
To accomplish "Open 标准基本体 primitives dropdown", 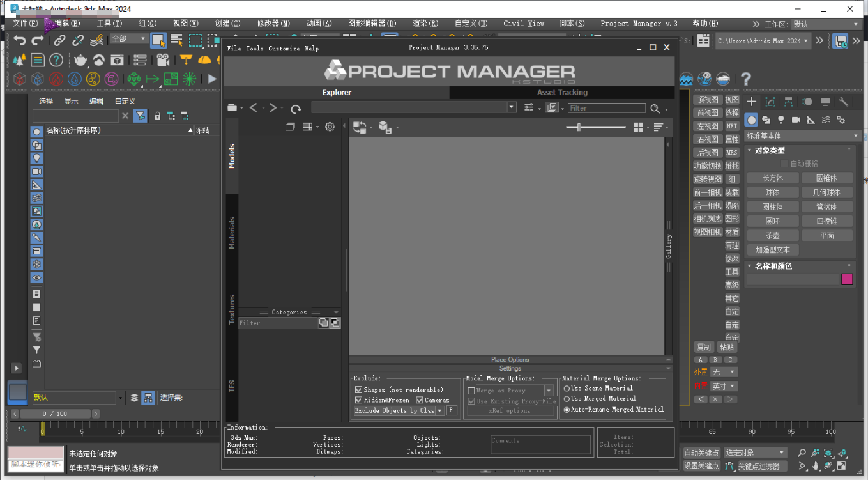I will pos(803,136).
